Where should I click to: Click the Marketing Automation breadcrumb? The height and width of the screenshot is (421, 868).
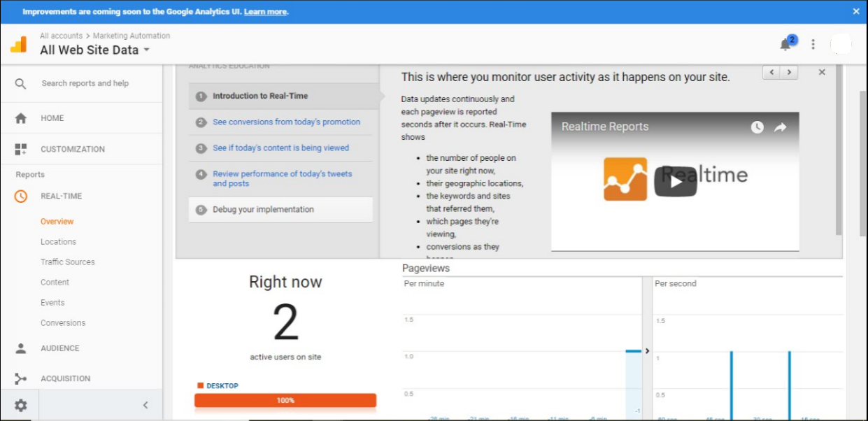click(x=131, y=36)
